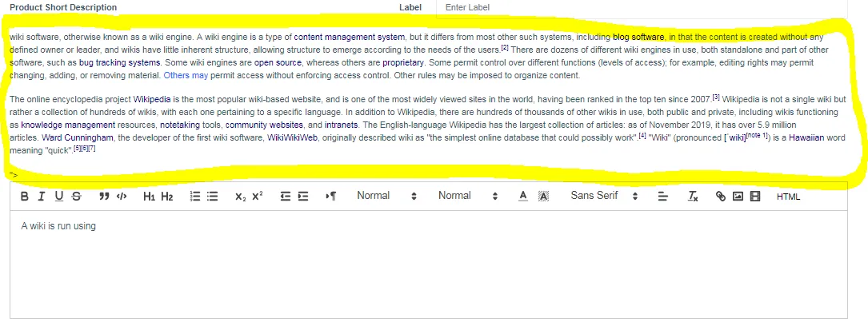
Task: Click the Product Short Description heading
Action: pyautogui.click(x=63, y=8)
